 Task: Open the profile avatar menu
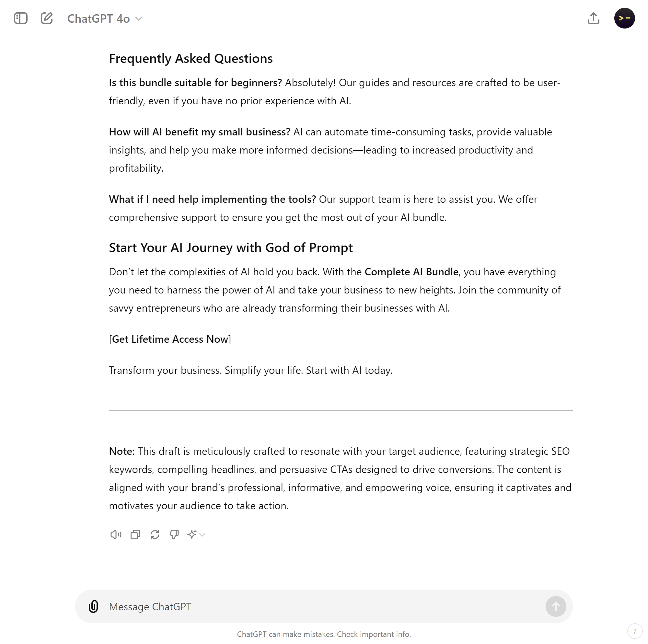624,18
